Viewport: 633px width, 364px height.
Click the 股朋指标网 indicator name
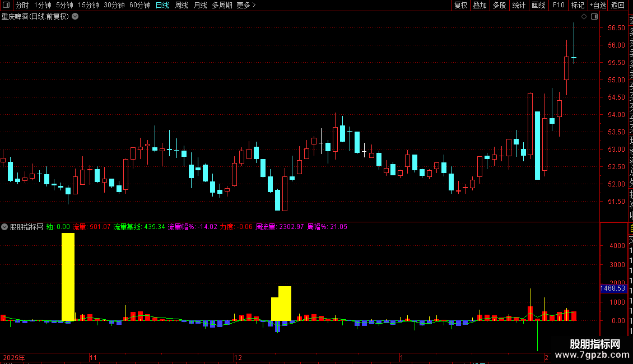click(27, 227)
